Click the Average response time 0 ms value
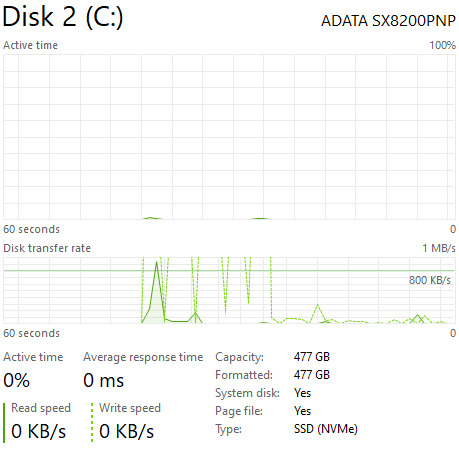The image size is (459, 451). point(103,380)
